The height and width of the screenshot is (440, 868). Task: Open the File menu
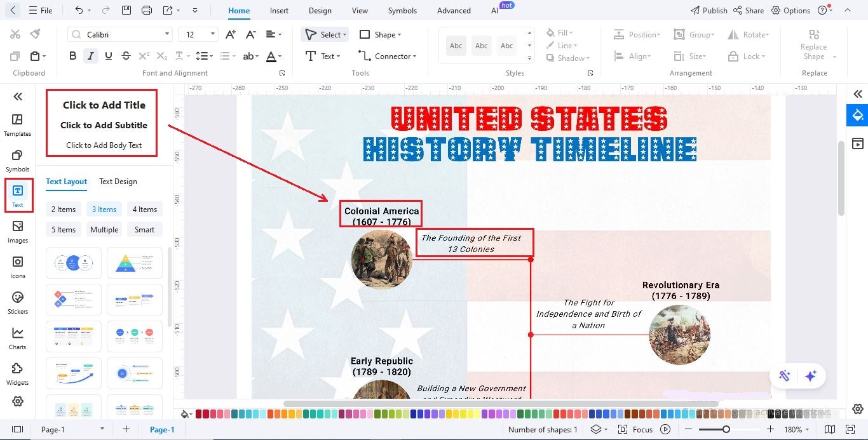[x=41, y=10]
